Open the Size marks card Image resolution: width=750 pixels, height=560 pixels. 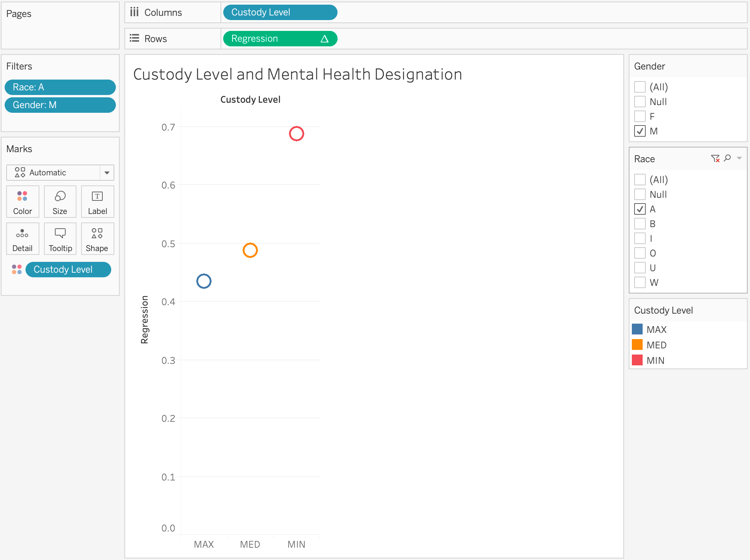pos(60,202)
